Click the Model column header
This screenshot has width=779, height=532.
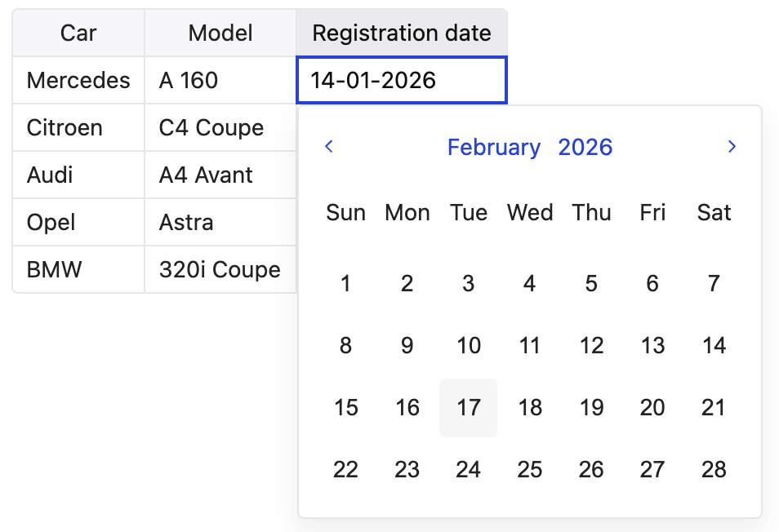[220, 33]
